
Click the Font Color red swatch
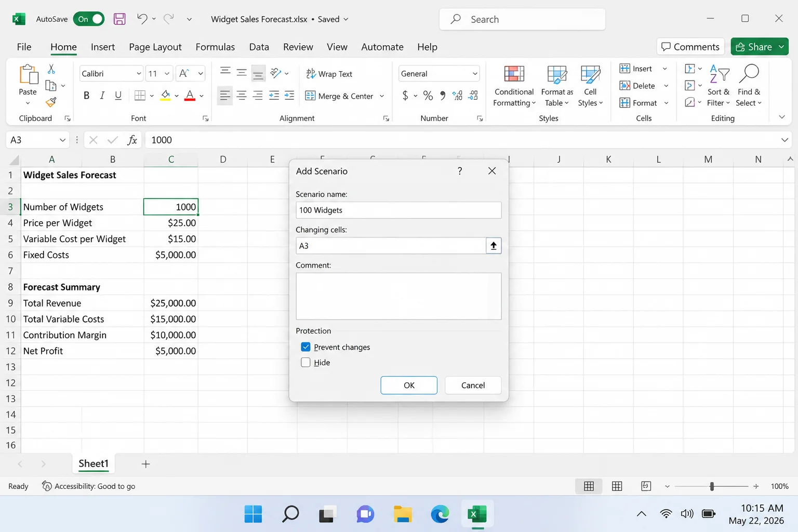(x=190, y=96)
